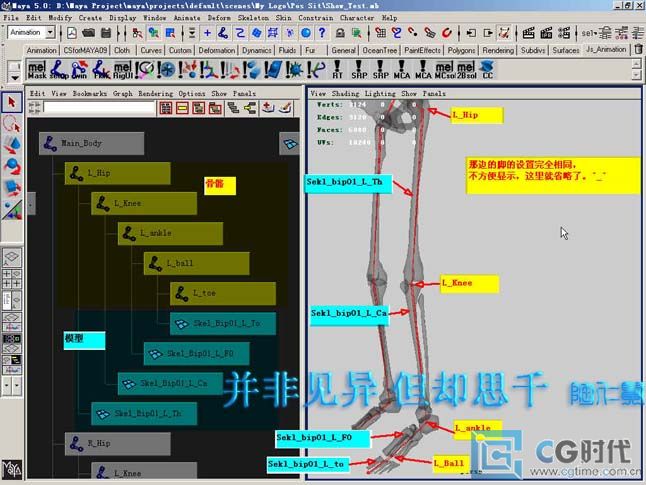Switch to the Rendering shelf tab
This screenshot has height=485, width=646.
click(498, 50)
